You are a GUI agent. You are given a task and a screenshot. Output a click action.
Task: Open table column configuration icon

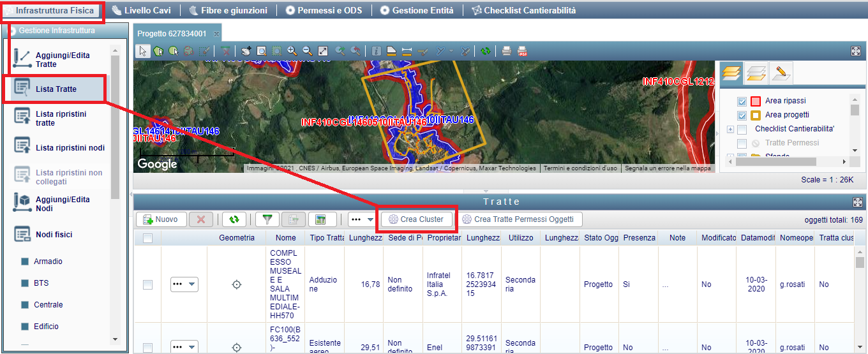pyautogui.click(x=322, y=219)
